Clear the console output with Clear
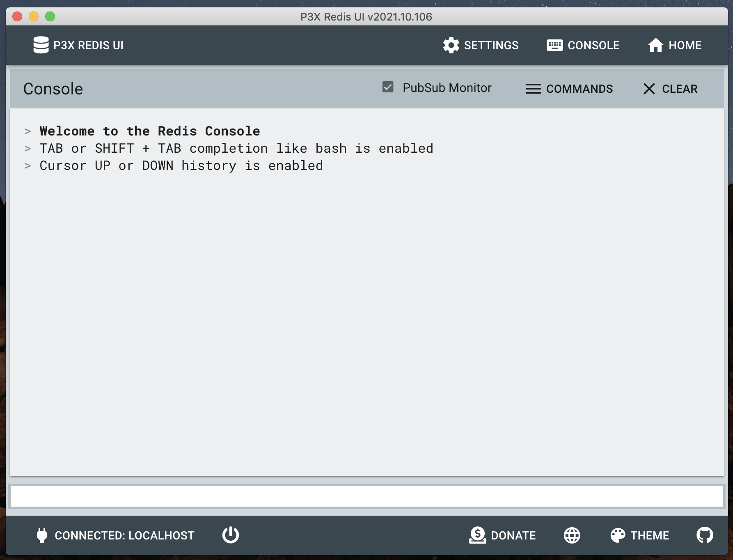The height and width of the screenshot is (560, 733). [x=679, y=89]
